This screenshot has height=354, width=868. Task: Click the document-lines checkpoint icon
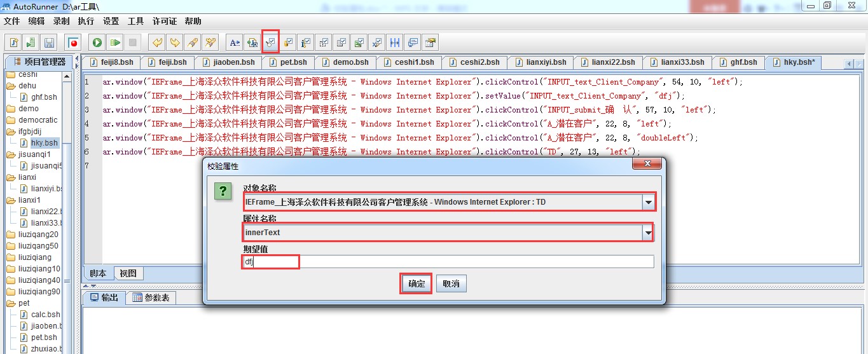[x=341, y=43]
